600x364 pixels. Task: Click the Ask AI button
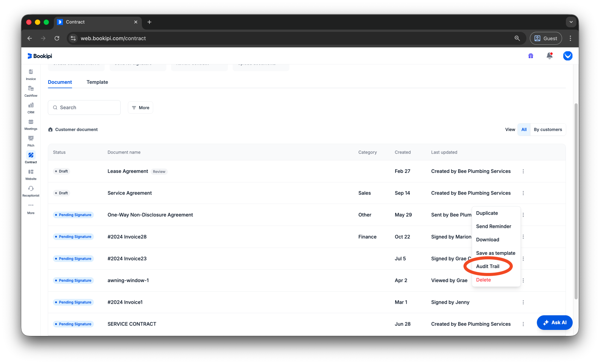[554, 323]
